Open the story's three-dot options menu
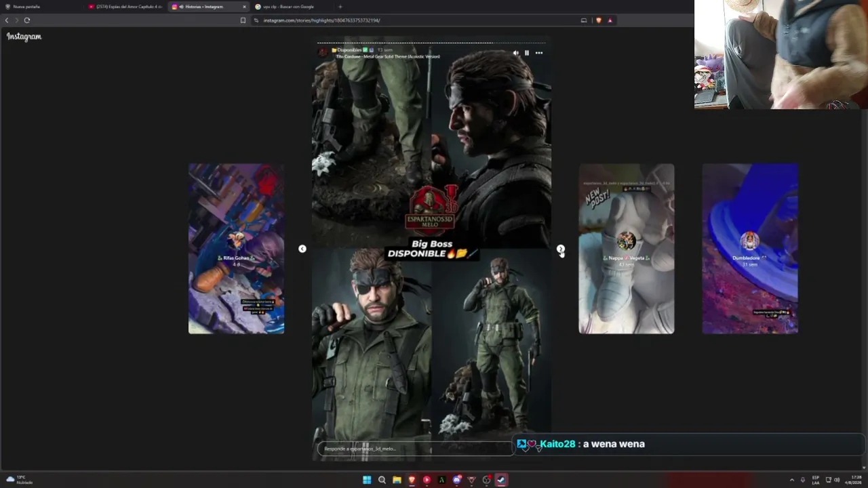The image size is (868, 488). [539, 53]
